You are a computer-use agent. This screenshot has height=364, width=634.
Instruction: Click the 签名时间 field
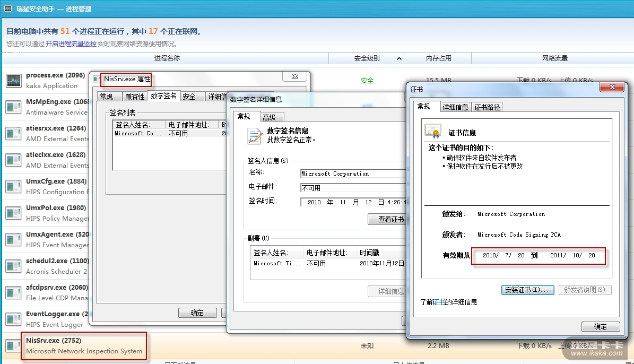(353, 202)
